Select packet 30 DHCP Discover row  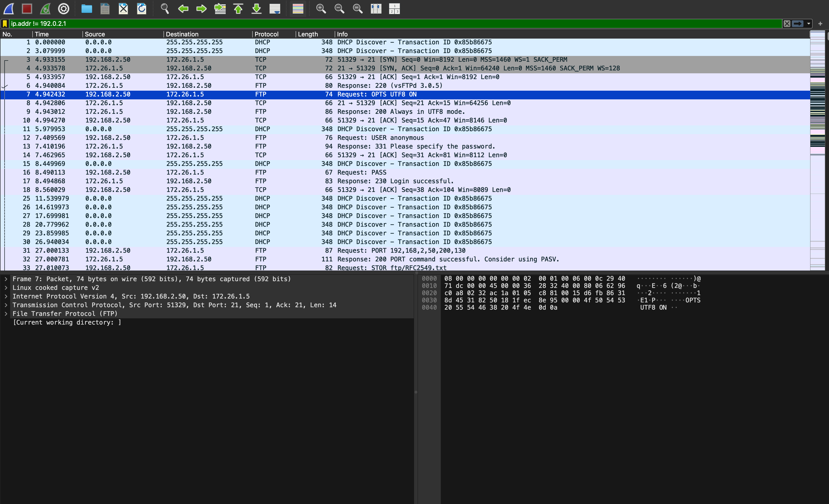405,242
